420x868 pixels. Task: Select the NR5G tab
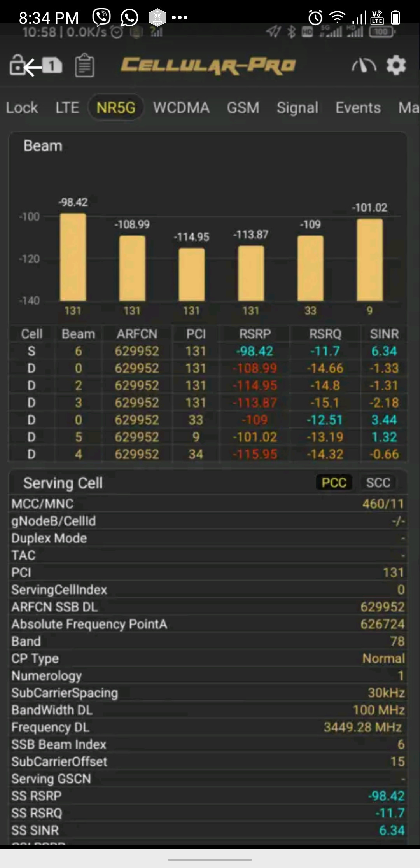click(116, 108)
